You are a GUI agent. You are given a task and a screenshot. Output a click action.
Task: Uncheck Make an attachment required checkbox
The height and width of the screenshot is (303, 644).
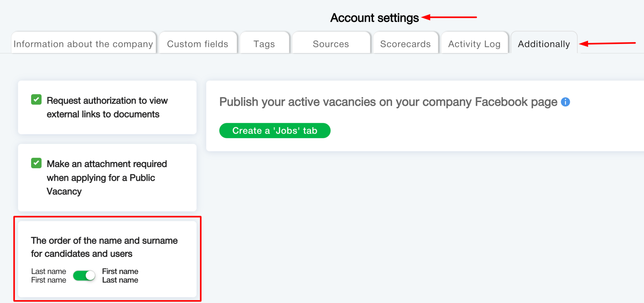pos(36,163)
